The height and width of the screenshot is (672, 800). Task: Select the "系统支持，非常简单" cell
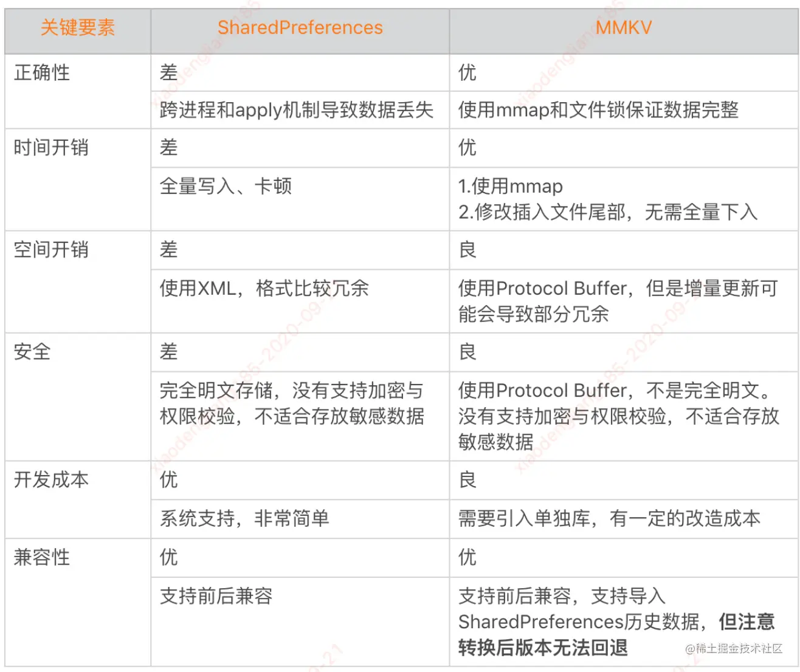[x=300, y=519]
